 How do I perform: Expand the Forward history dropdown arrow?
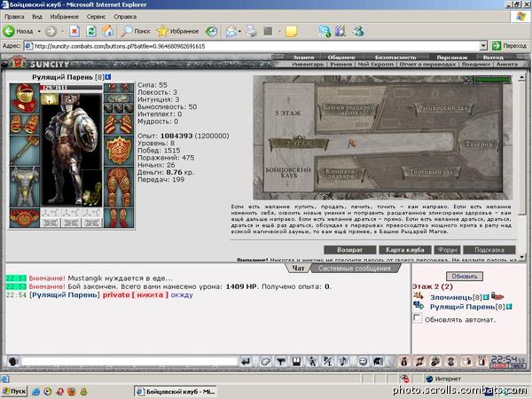tap(62, 32)
